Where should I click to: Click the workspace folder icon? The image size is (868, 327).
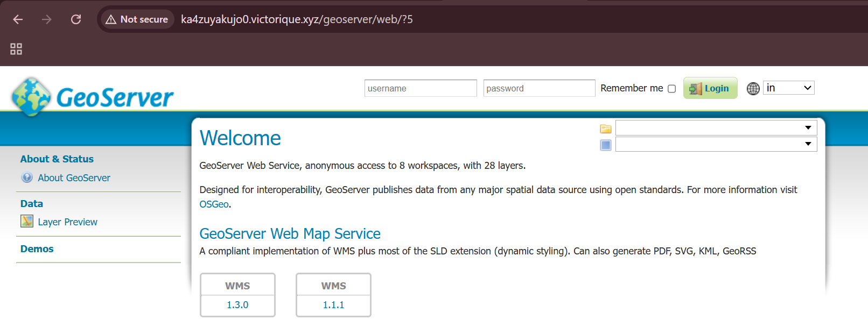click(606, 129)
